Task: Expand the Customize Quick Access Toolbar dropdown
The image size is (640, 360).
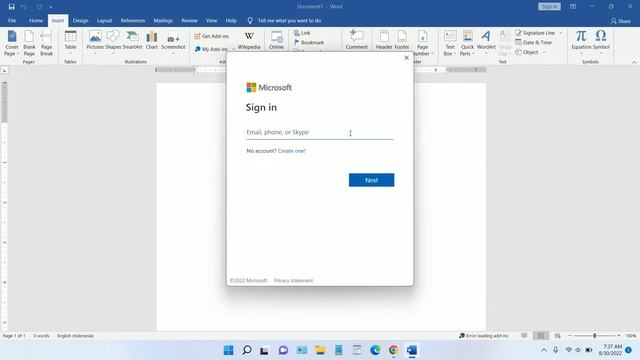Action: point(51,7)
